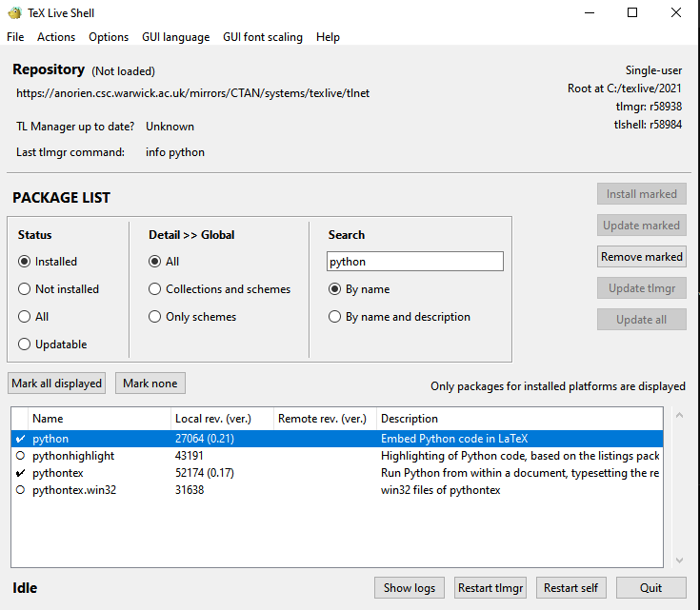700x610 pixels.
Task: Click package list scrollbar down arrow
Action: (679, 560)
